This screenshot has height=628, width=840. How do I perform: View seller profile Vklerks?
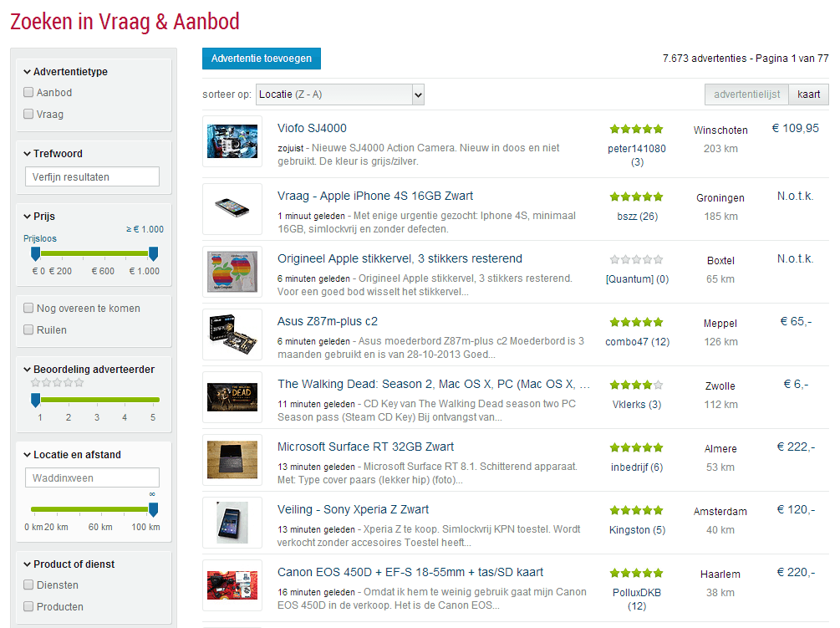pyautogui.click(x=636, y=405)
